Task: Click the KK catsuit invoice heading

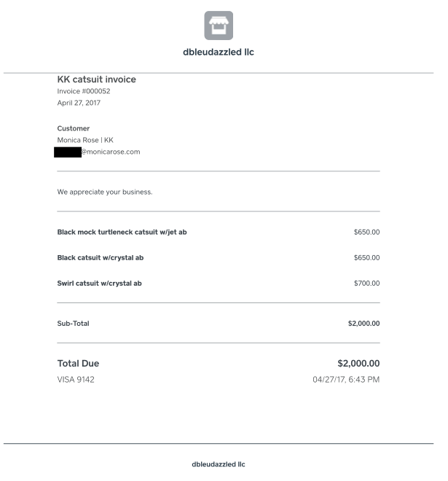Action: pyautogui.click(x=97, y=79)
